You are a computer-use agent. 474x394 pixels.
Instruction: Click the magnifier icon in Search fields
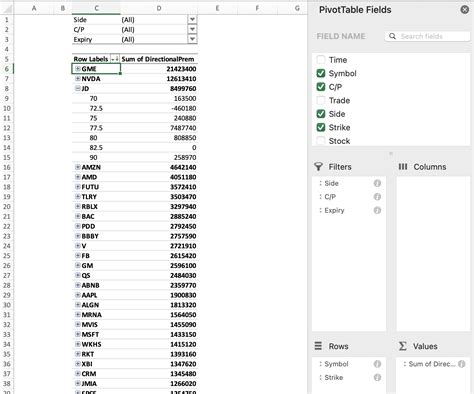392,36
